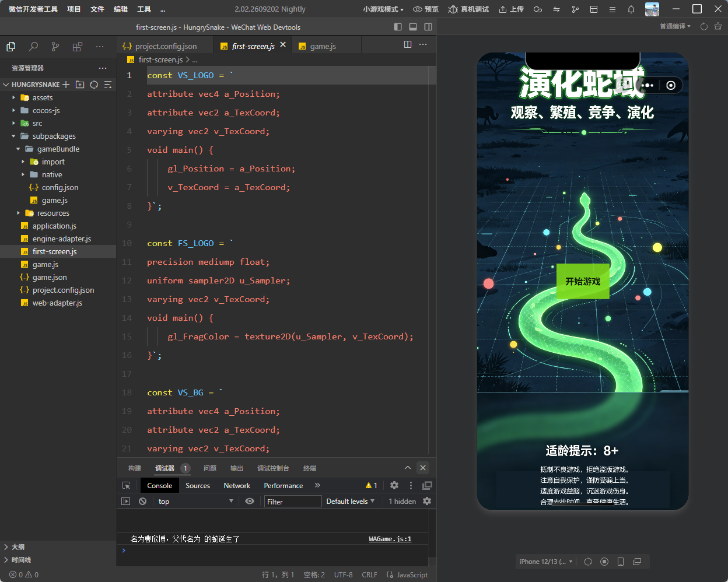728x582 pixels.
Task: Toggle the primary sidebar layout icon
Action: click(x=398, y=27)
